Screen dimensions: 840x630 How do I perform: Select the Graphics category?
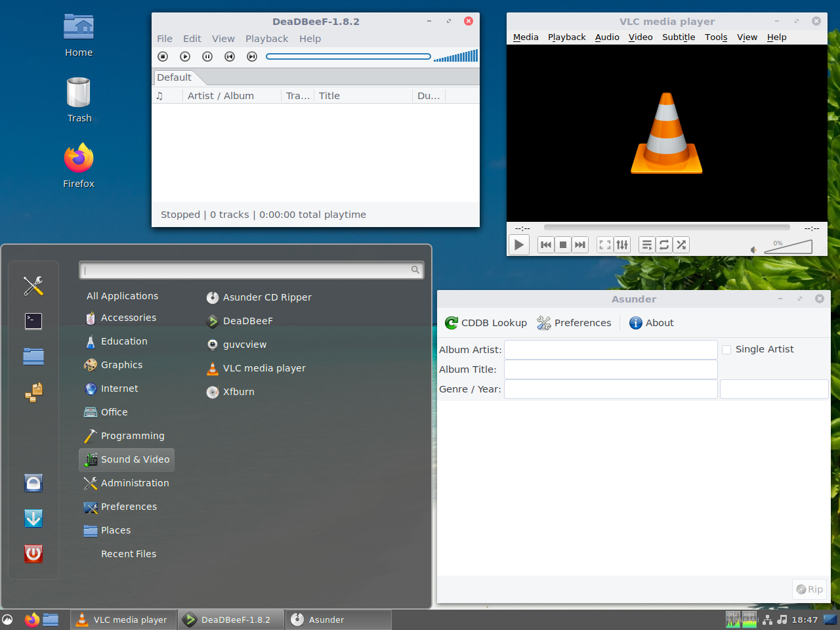pyautogui.click(x=114, y=365)
